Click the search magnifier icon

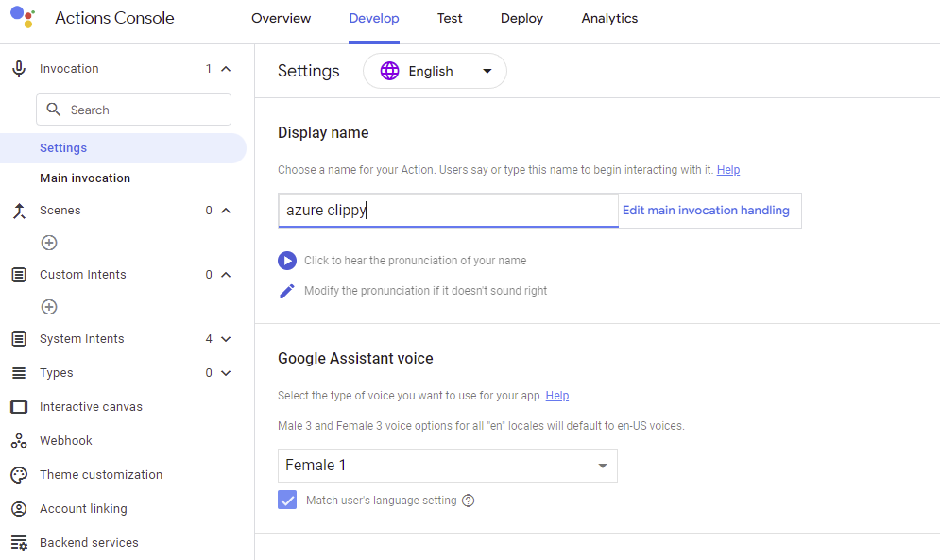[53, 110]
